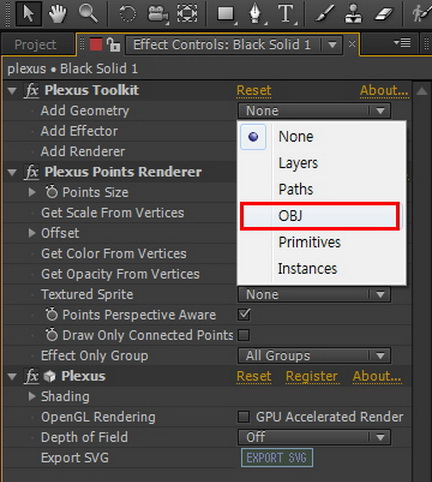The image size is (432, 482).
Task: Select the Pen tool
Action: tap(256, 14)
